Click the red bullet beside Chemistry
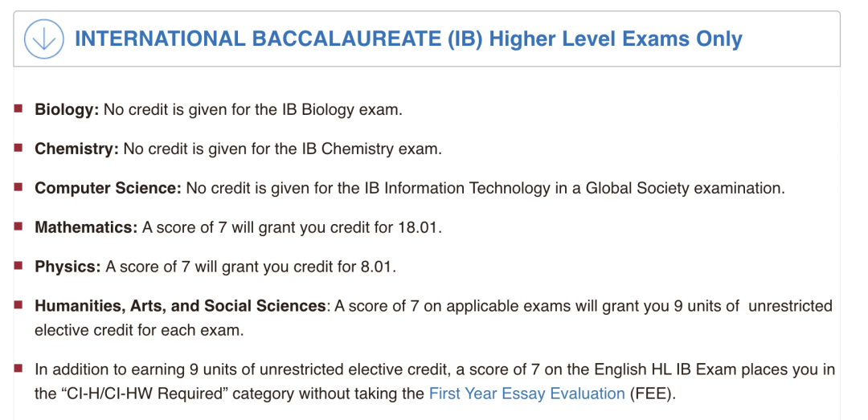The width and height of the screenshot is (868, 420). (18, 148)
